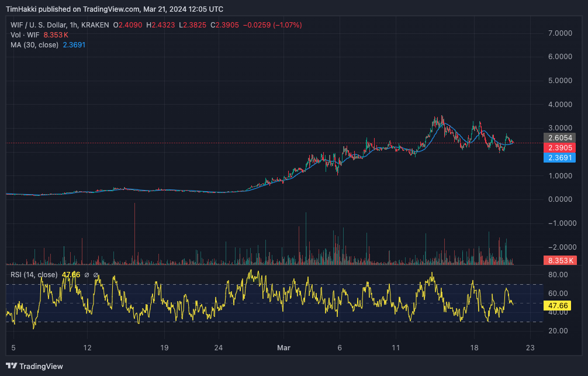Screen dimensions: 588x376
Task: Click the low value L2.3825
Action: click(x=192, y=25)
